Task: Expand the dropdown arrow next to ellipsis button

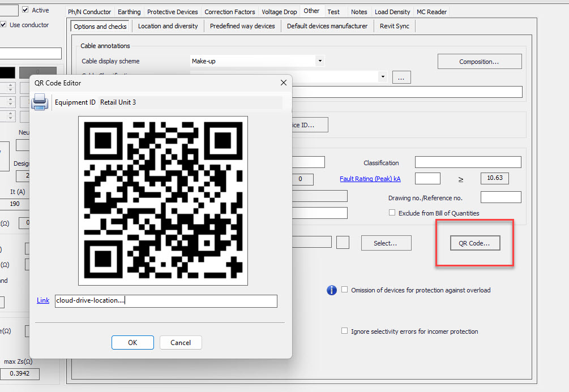Action: [383, 76]
